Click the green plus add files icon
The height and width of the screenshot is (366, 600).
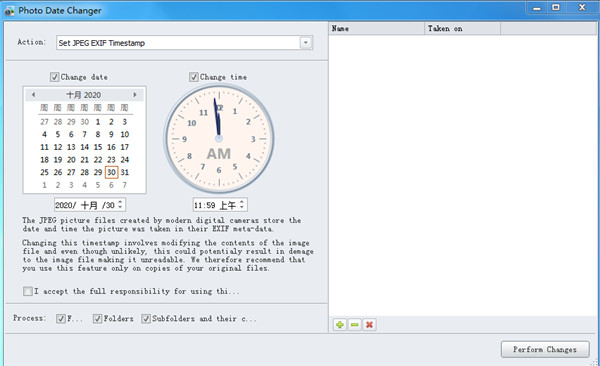point(339,325)
